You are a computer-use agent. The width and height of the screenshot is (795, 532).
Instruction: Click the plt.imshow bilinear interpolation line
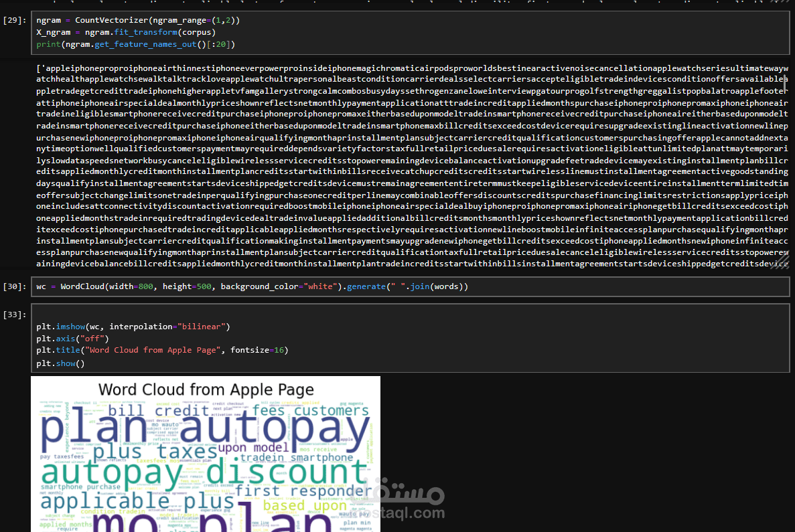pos(133,327)
